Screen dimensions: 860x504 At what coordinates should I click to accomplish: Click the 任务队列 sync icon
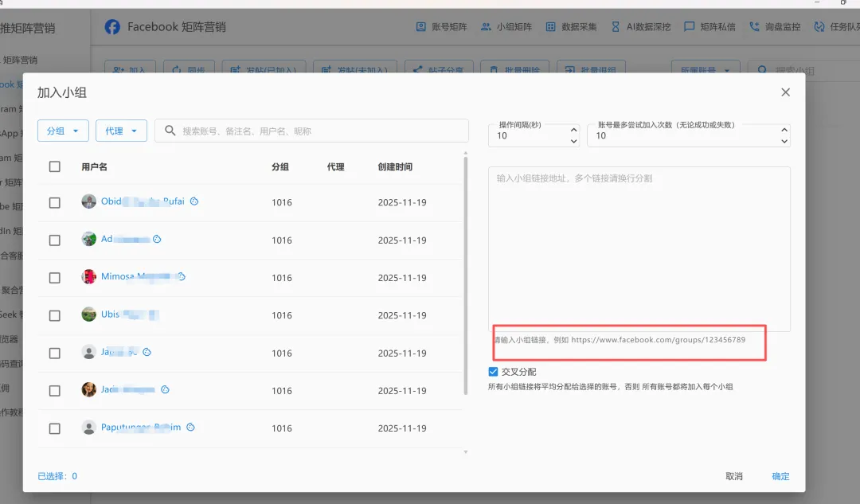820,26
